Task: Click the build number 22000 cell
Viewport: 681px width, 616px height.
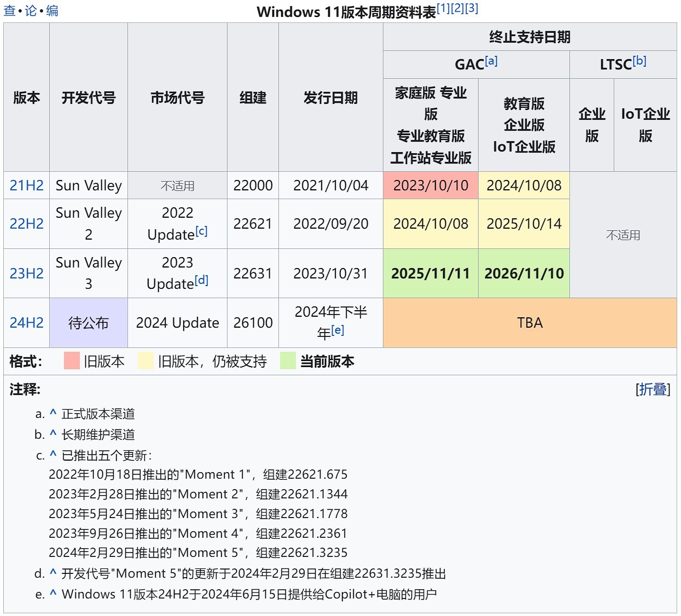Action: pos(253,185)
